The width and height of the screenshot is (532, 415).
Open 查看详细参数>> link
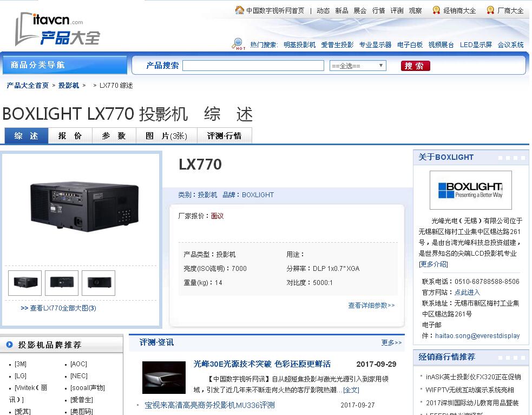pos(371,306)
